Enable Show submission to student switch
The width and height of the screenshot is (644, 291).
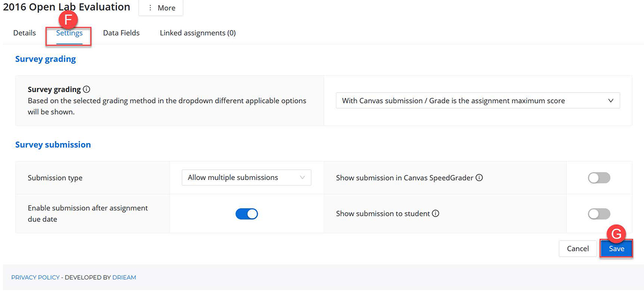click(599, 214)
